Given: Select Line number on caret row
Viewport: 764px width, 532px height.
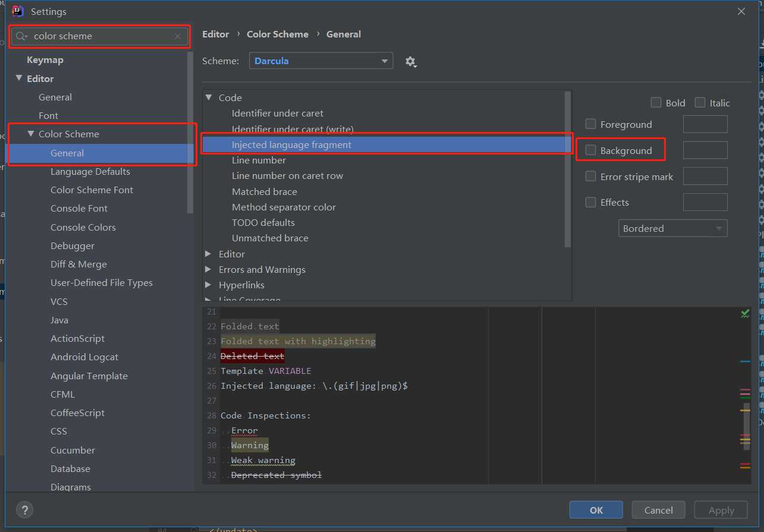Looking at the screenshot, I should click(x=287, y=175).
